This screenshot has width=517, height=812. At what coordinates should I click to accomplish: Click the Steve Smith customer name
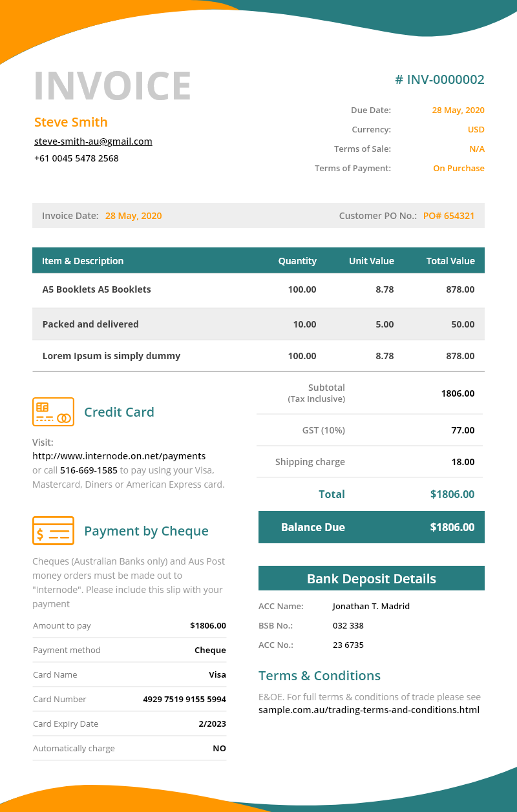click(71, 122)
